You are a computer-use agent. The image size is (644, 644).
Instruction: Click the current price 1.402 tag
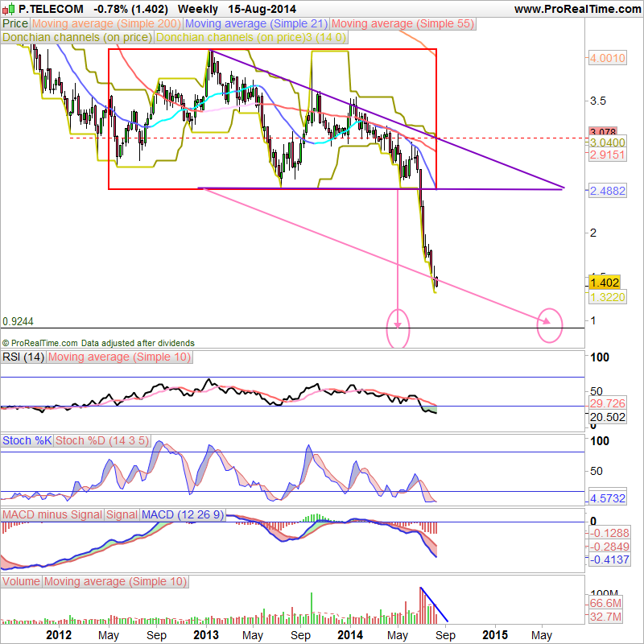[x=605, y=283]
